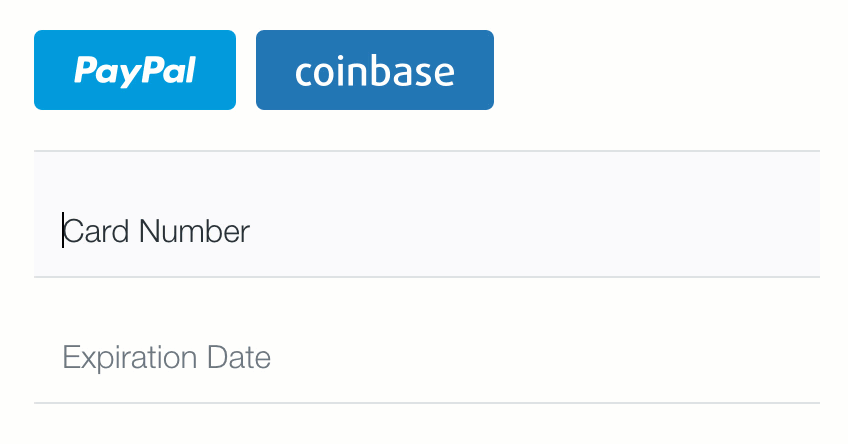Click the letter P of PayPal
The height and width of the screenshot is (444, 848).
(x=84, y=69)
